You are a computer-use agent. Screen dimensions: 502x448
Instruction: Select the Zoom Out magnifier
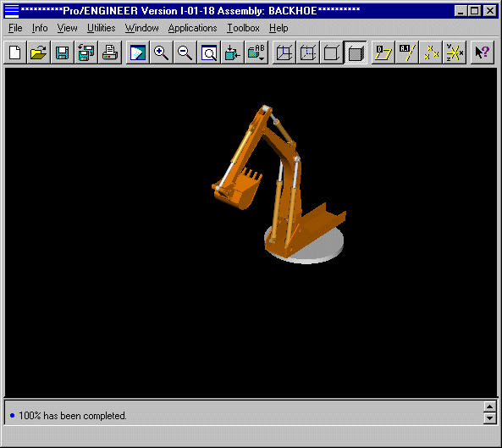click(185, 53)
